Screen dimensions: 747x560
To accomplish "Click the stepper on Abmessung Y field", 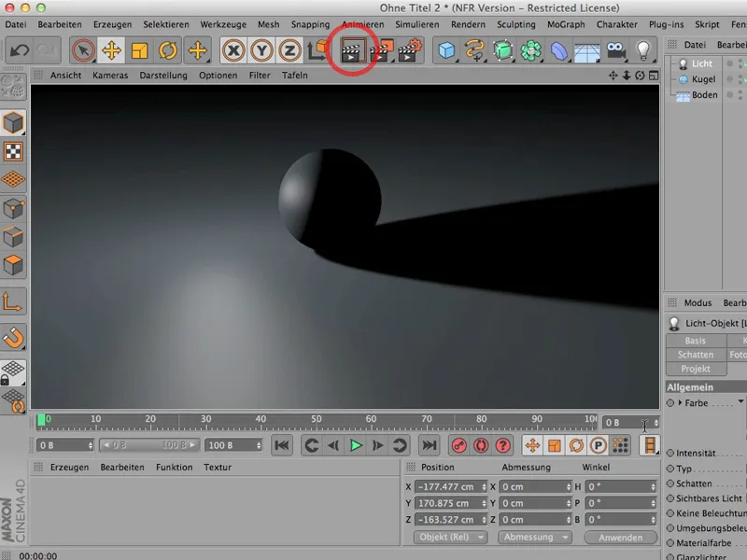I will (568, 503).
